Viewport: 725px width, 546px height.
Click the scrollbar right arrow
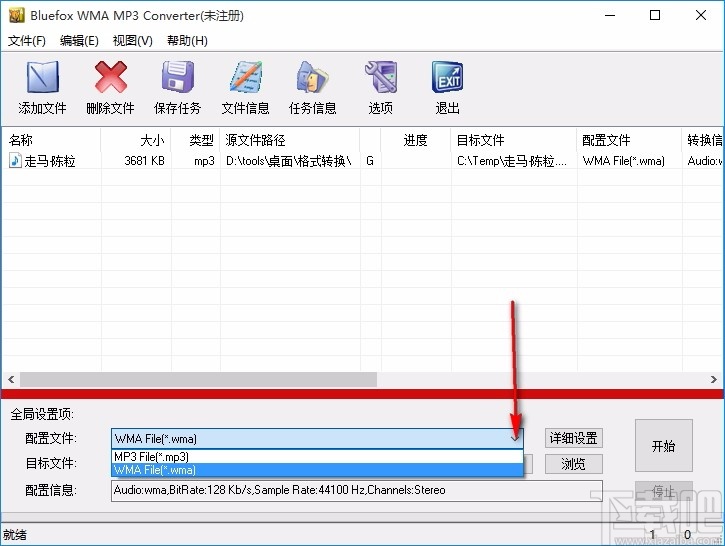point(713,380)
